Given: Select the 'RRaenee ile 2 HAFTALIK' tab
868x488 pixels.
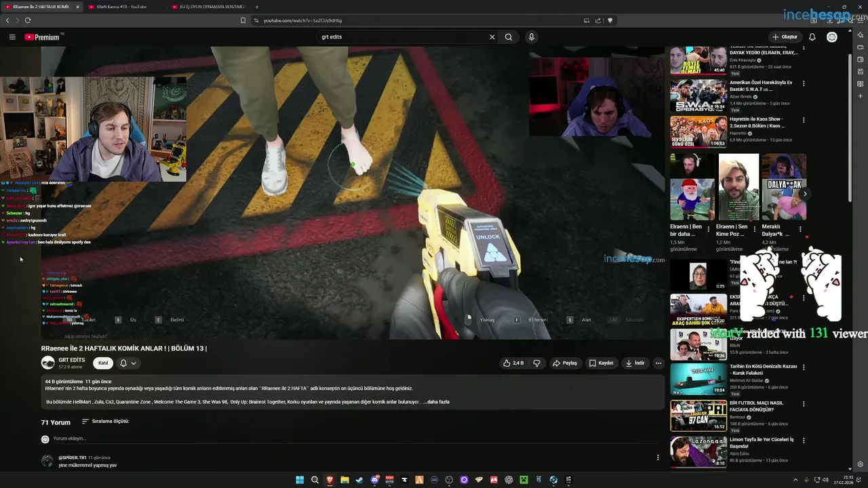Looking at the screenshot, I should [x=41, y=7].
